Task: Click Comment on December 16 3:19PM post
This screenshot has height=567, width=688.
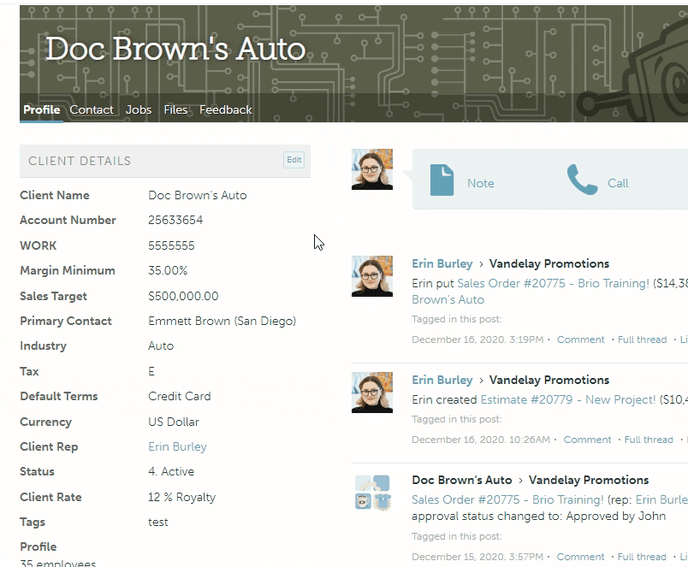Action: coord(581,340)
